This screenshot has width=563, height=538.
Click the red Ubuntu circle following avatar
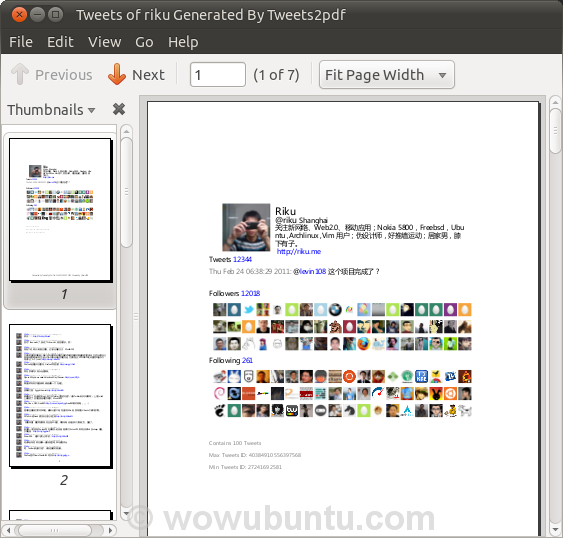click(349, 376)
